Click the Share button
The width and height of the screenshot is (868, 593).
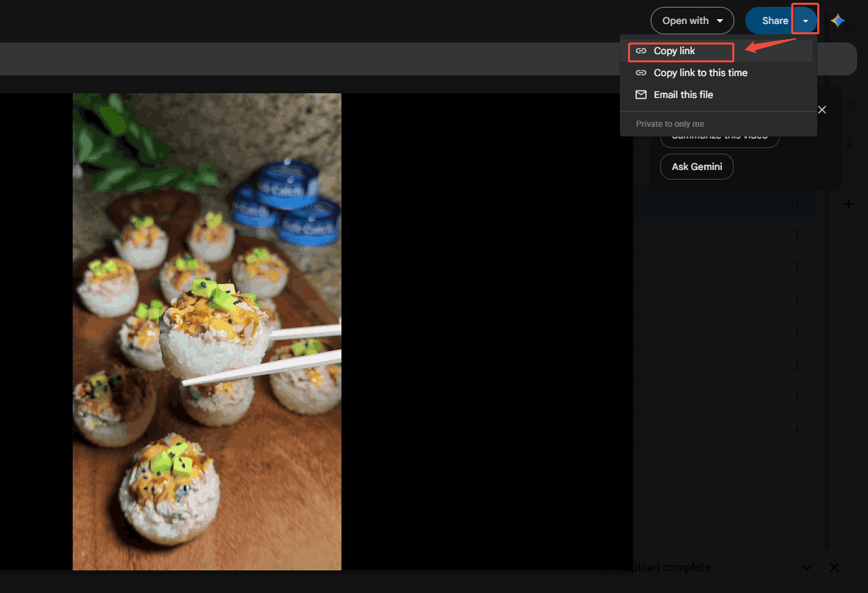click(x=770, y=21)
